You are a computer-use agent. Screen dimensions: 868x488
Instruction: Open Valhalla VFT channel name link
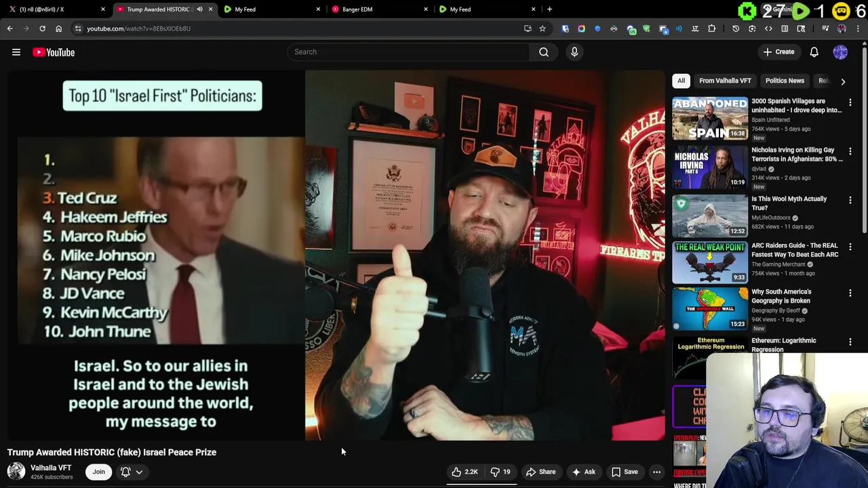[51, 468]
